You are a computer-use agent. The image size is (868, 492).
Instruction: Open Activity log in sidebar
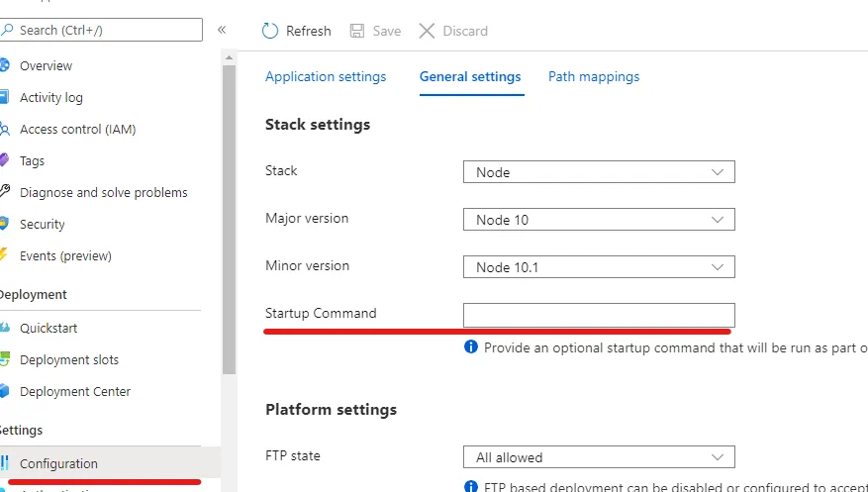coord(51,97)
